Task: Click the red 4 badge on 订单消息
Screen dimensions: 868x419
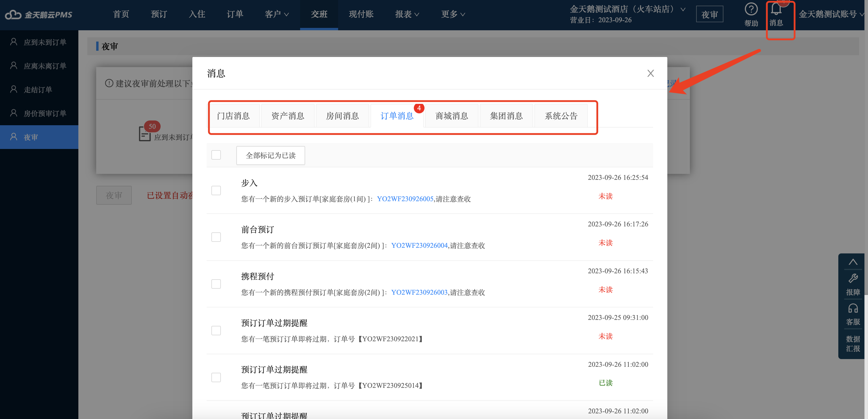Action: 419,108
